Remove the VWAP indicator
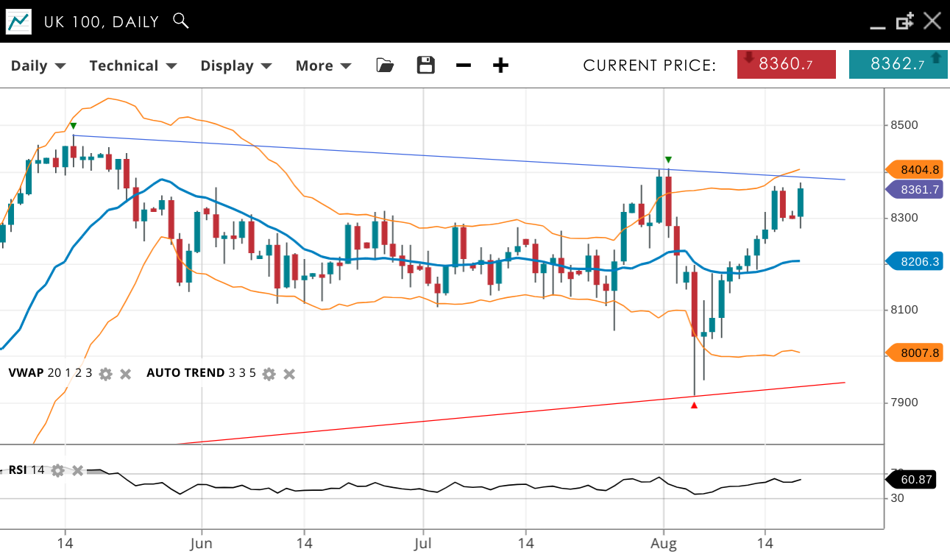Screen dimensions: 950x560 click(126, 374)
